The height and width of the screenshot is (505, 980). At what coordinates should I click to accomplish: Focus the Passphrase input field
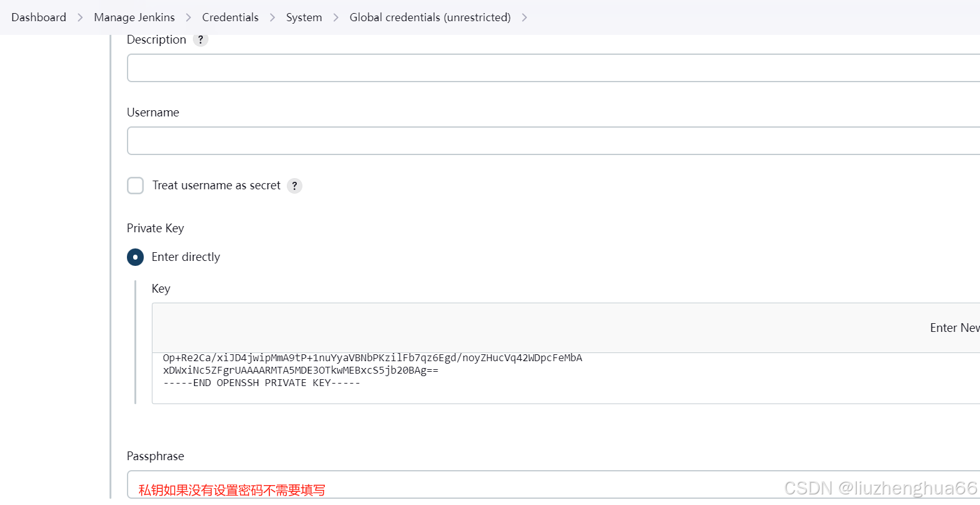point(553,484)
